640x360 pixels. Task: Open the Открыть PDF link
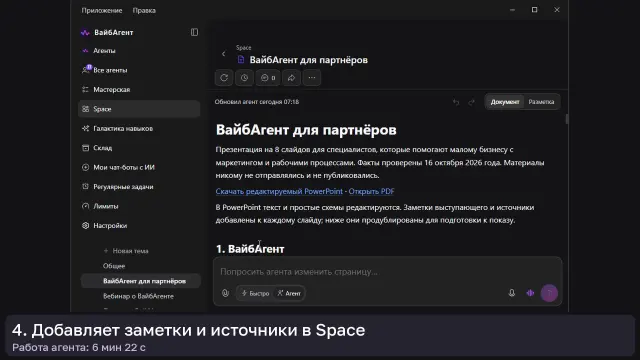[x=371, y=191]
